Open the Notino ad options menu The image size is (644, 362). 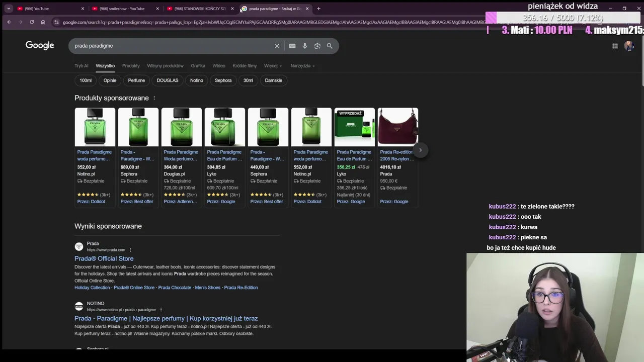pyautogui.click(x=161, y=310)
